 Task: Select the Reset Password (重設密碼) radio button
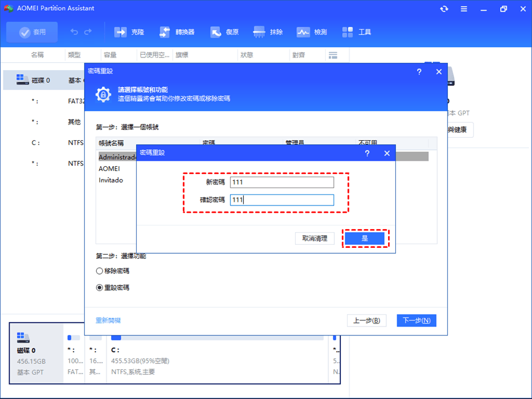click(100, 288)
